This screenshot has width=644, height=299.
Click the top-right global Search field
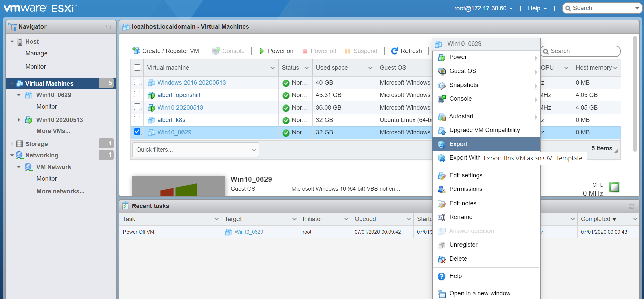tap(602, 8)
